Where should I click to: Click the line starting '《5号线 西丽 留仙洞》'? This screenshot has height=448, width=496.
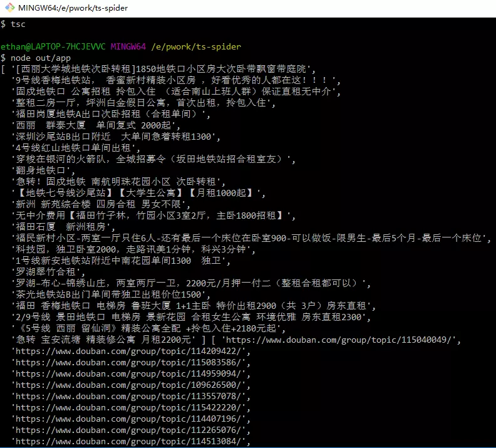point(148,329)
